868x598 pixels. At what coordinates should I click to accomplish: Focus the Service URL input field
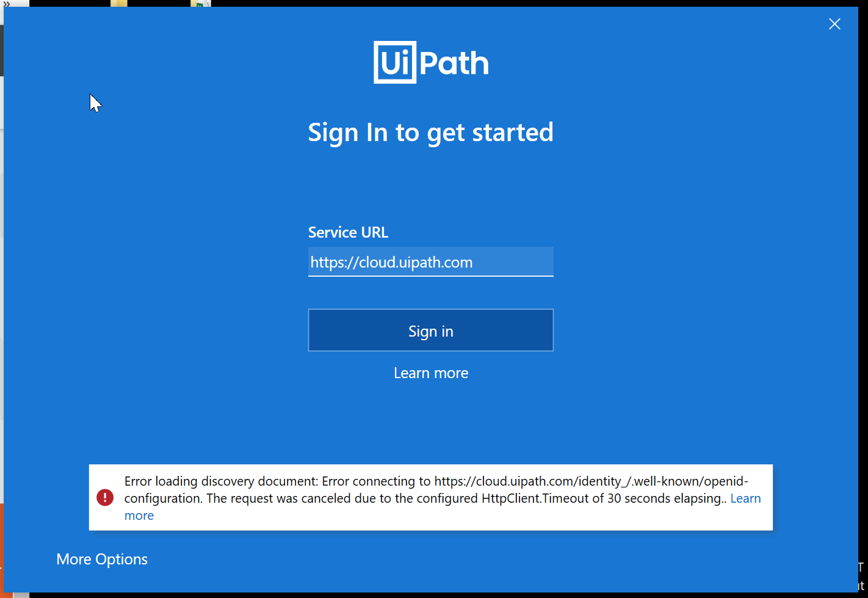(x=431, y=262)
